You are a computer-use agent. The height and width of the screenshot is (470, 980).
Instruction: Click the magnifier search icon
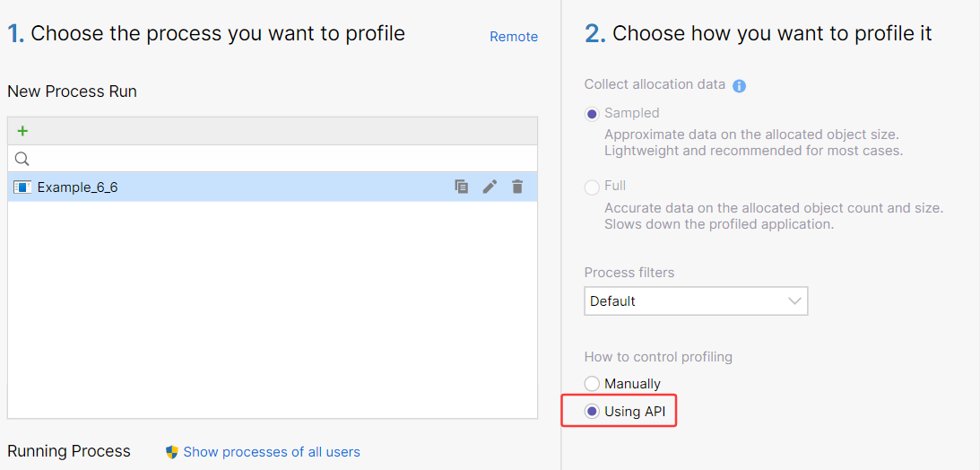(22, 159)
